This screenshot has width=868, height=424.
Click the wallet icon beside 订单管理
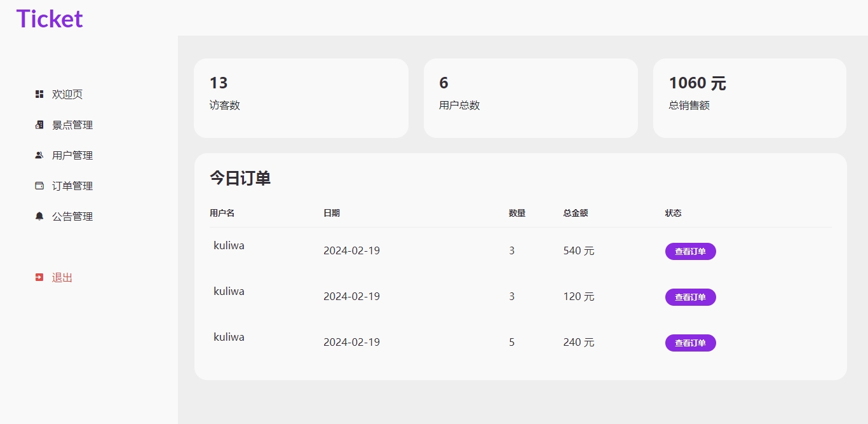point(39,186)
